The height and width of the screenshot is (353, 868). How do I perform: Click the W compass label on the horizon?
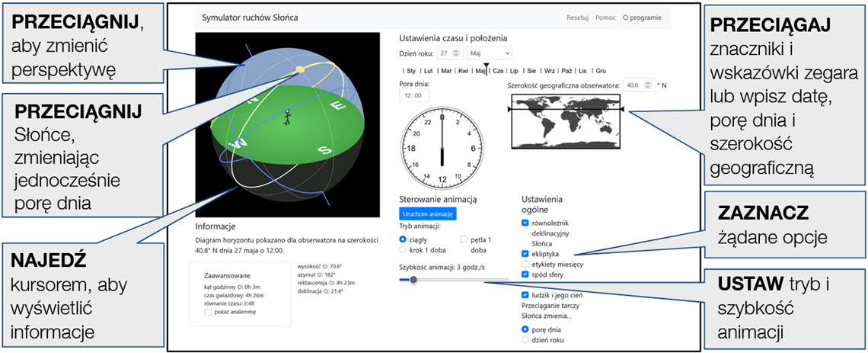[239, 143]
